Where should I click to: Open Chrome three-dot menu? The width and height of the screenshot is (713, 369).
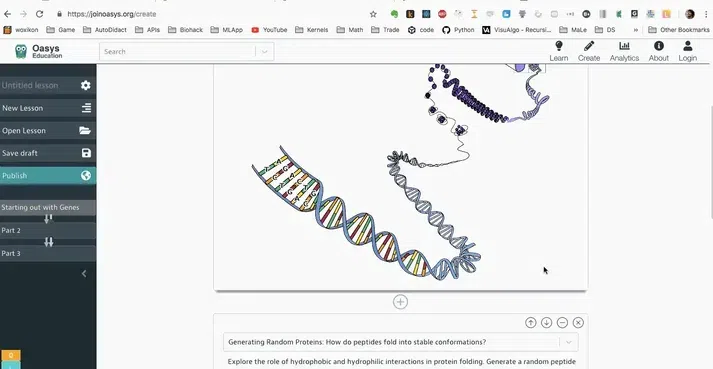[x=705, y=14]
